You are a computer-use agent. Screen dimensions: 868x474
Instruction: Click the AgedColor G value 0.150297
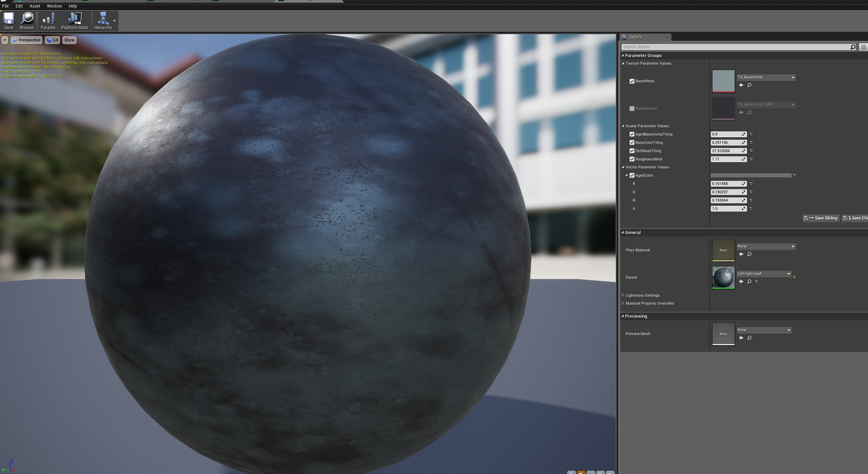tap(728, 192)
